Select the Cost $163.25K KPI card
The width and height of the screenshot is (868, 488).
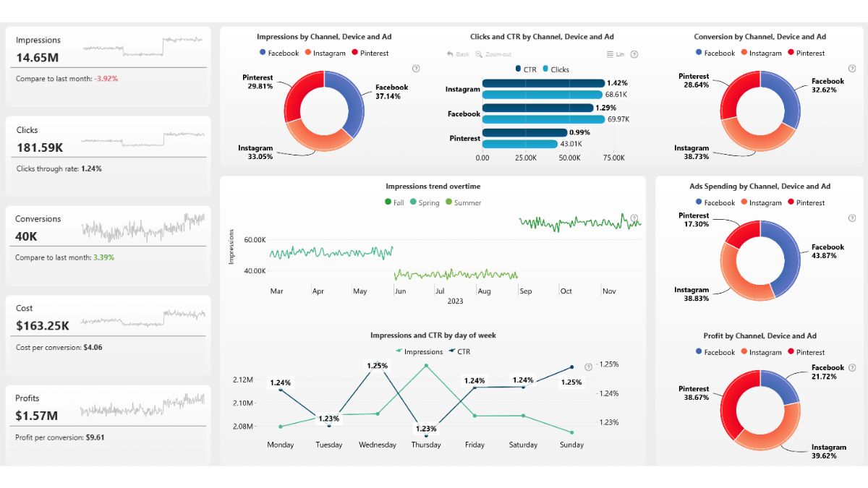[109, 335]
